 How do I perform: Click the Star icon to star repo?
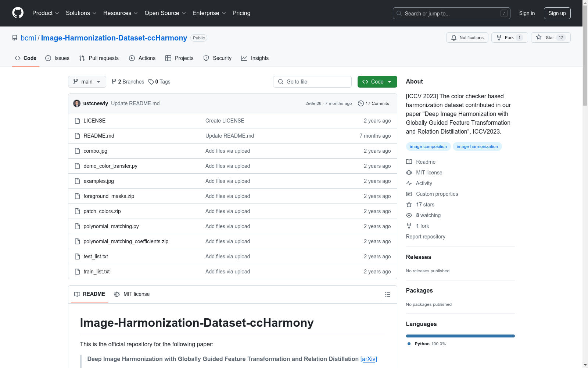539,37
